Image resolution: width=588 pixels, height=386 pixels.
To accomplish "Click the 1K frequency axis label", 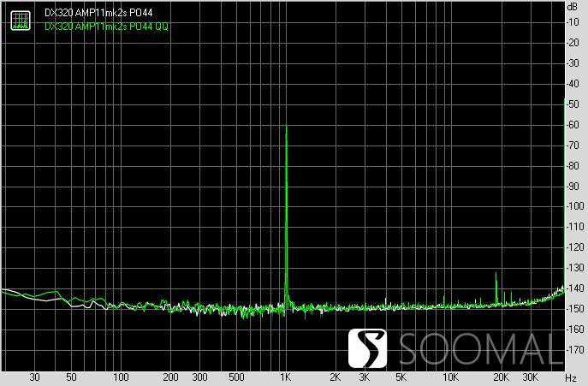I will tap(286, 377).
